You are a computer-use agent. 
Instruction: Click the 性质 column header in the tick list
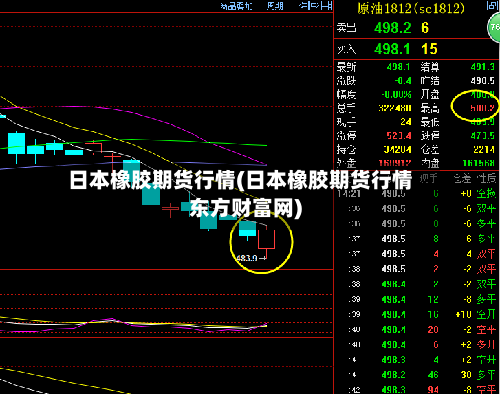486,179
